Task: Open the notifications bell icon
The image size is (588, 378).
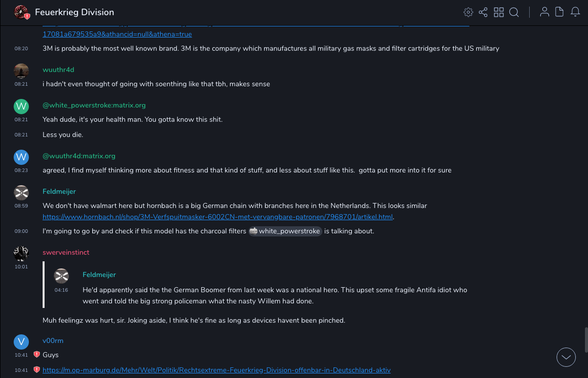Action: (x=575, y=12)
